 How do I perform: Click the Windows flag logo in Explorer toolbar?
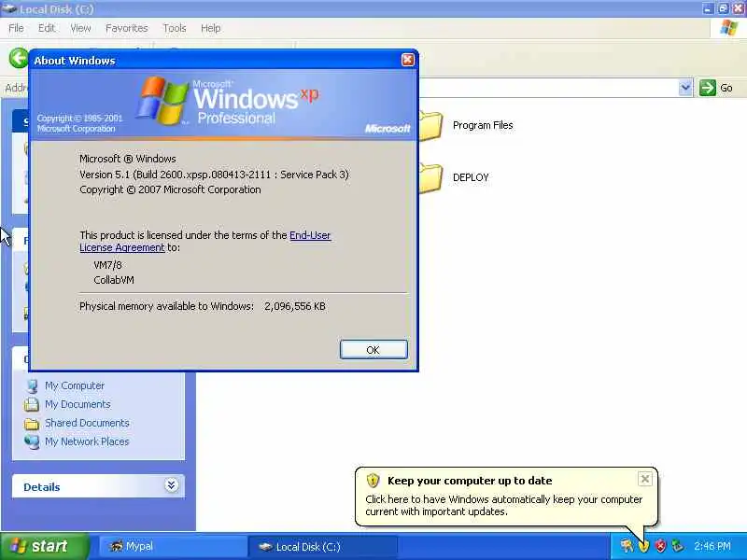pos(729,28)
